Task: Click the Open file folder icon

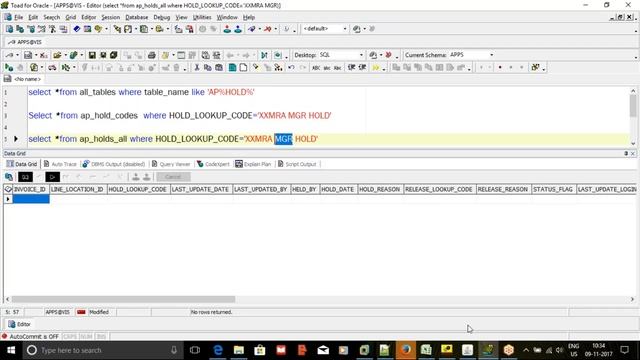Action: pyautogui.click(x=57, y=55)
